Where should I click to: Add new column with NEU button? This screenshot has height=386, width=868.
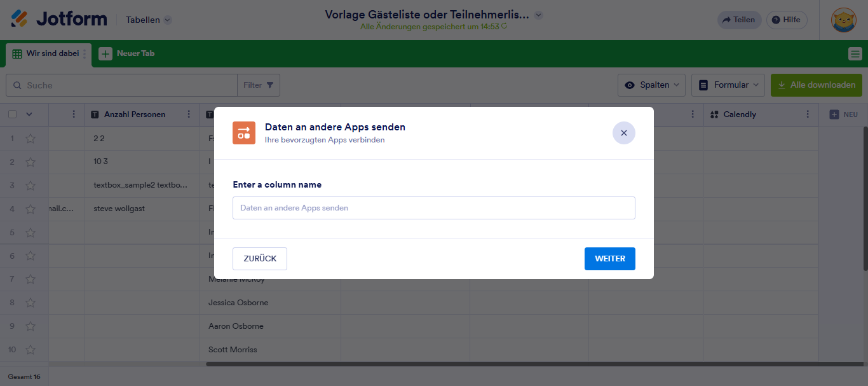click(844, 114)
